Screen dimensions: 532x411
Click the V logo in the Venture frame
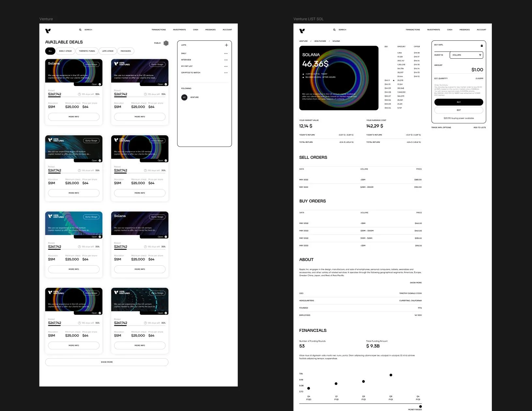tap(48, 31)
